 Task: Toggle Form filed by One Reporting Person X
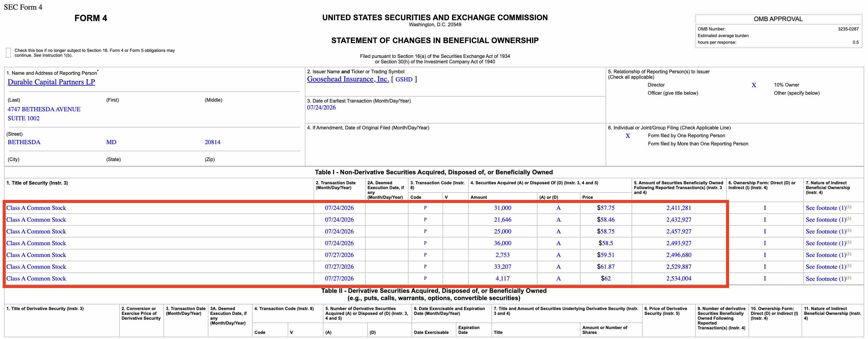(x=627, y=136)
